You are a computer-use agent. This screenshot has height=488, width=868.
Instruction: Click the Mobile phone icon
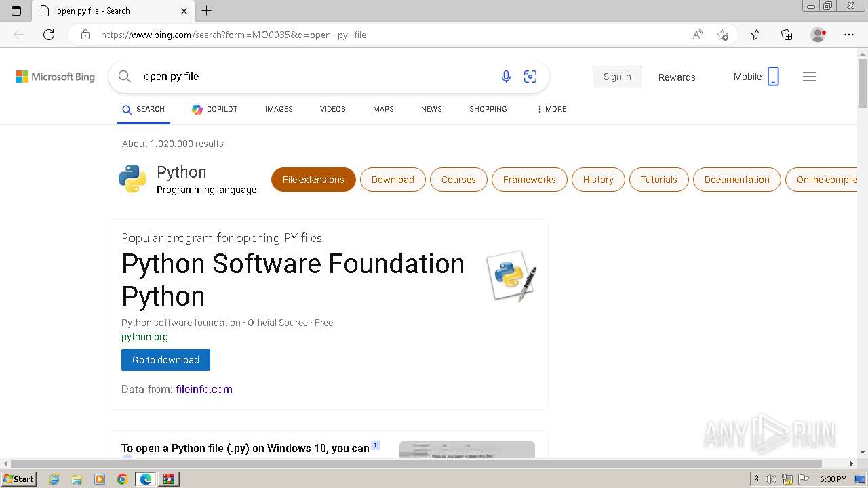[773, 77]
